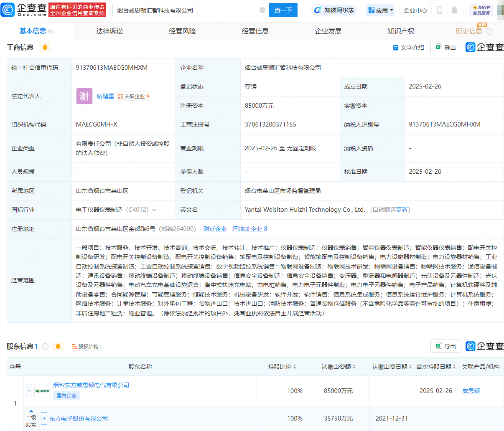Open 文字介绍 view
504x431 pixels.
[408, 48]
